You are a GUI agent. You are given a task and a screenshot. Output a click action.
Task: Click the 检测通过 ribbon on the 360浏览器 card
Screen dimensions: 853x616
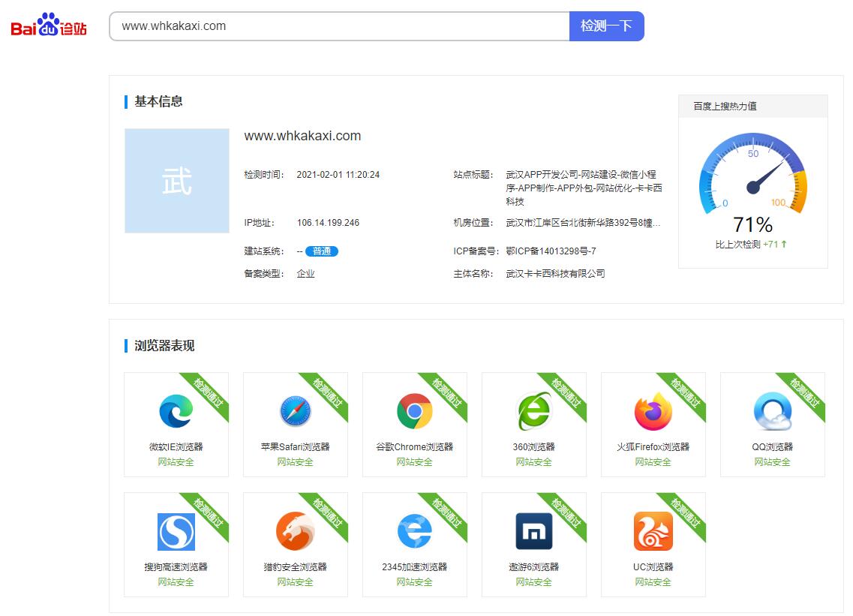(x=566, y=393)
